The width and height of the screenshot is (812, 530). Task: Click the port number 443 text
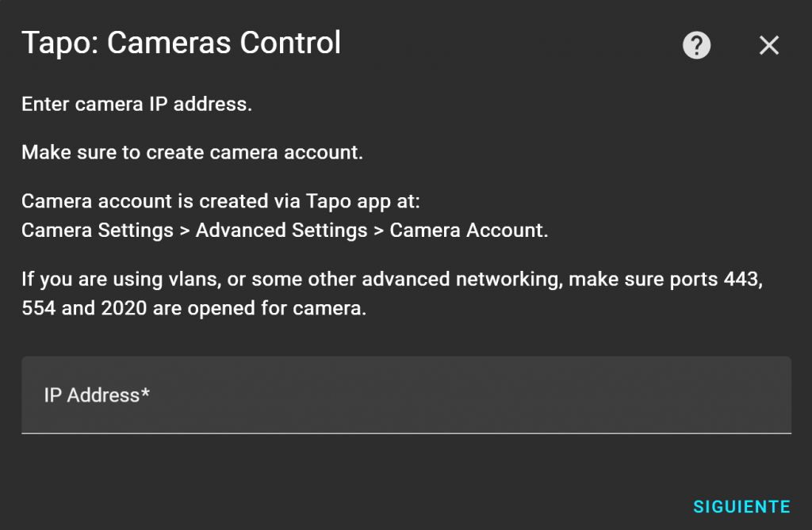point(745,279)
